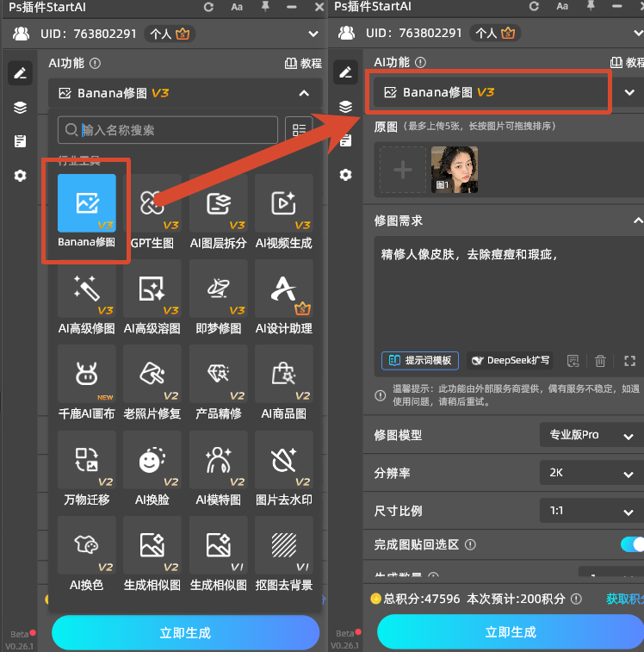Viewport: 644px width, 652px height.
Task: Select the 生成相似图 V1 tool
Action: pos(219,544)
